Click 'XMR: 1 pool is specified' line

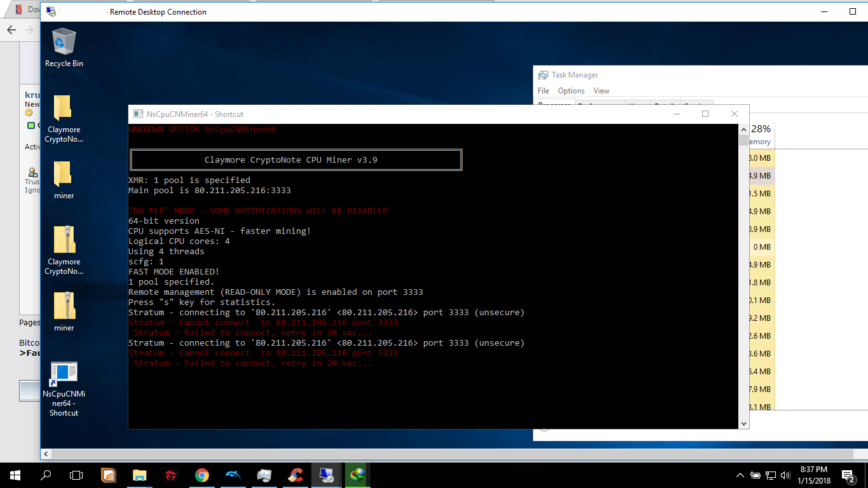pos(189,180)
